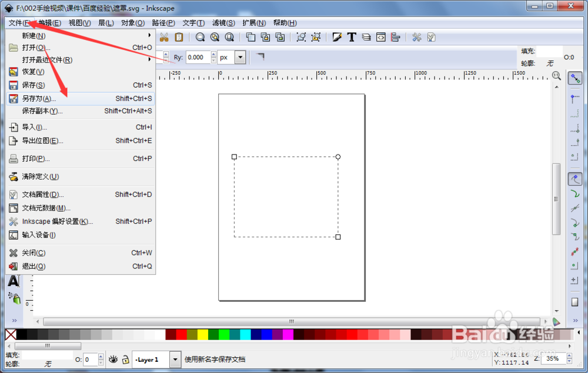The height and width of the screenshot is (373, 588).
Task: Expand snap toolbar overflow chevron
Action: [575, 321]
